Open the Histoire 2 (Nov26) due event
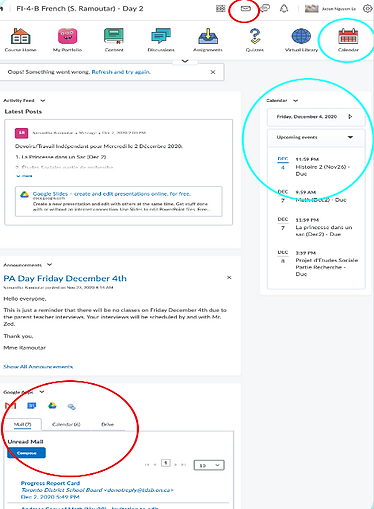The width and height of the screenshot is (374, 509). (323, 170)
